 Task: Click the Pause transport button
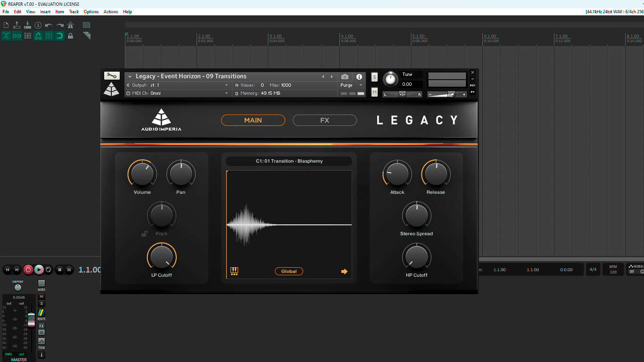(x=69, y=270)
